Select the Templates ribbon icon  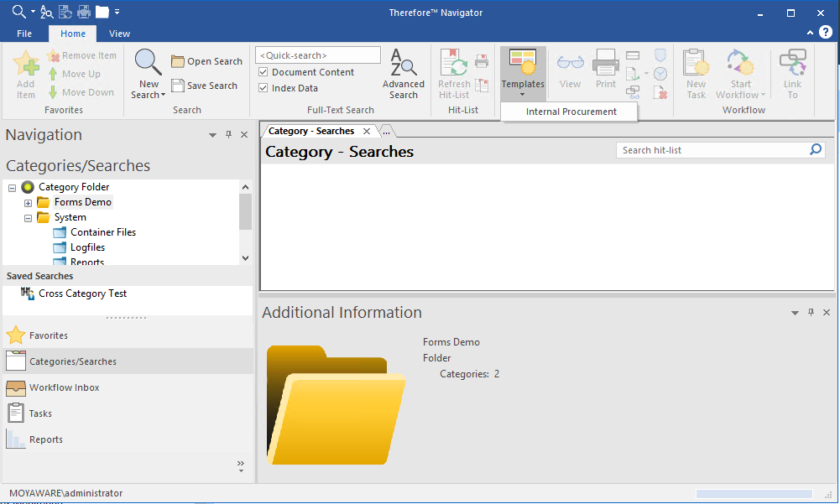(523, 71)
